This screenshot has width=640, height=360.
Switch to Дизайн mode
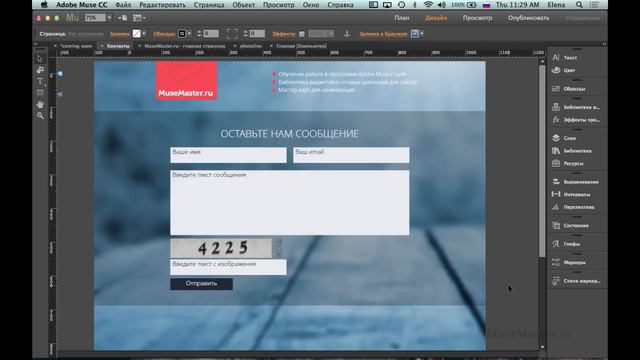pos(436,18)
